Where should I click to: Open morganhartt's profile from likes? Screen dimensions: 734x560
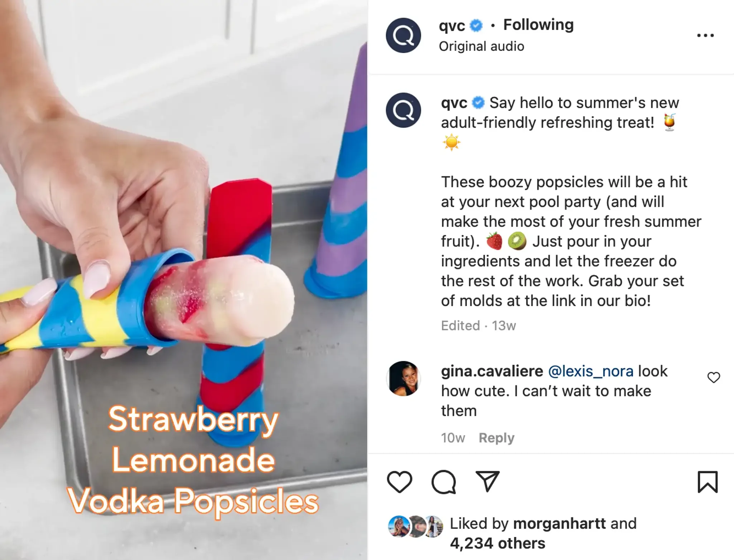pos(559,524)
